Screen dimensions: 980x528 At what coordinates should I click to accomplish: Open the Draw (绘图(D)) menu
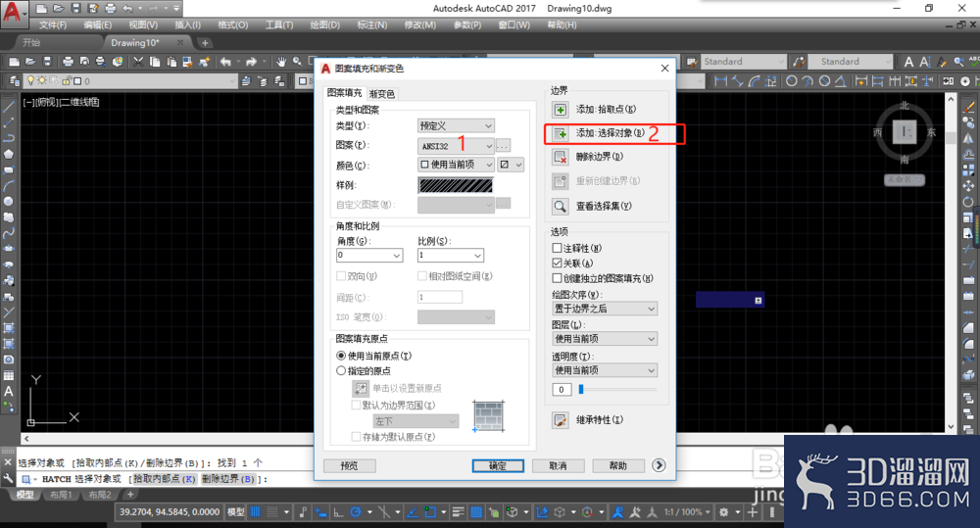click(x=325, y=25)
